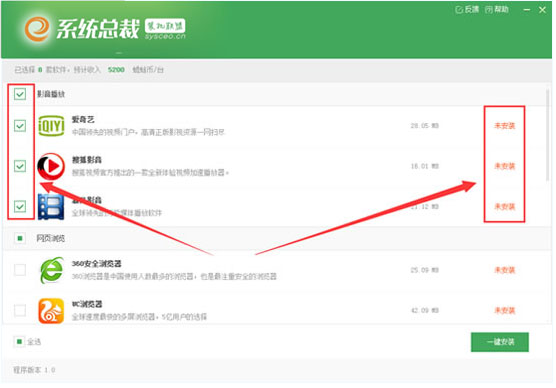The image size is (556, 388).
Task: Click the 16.01 MB size value
Action: pyautogui.click(x=424, y=166)
